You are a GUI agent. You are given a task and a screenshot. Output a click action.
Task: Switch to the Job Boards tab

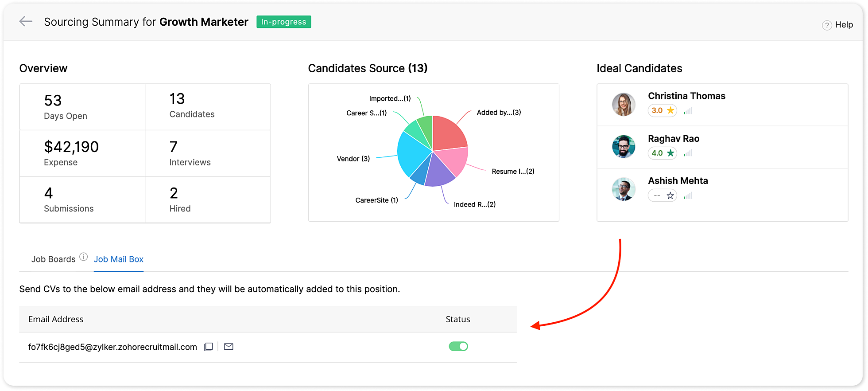(53, 259)
